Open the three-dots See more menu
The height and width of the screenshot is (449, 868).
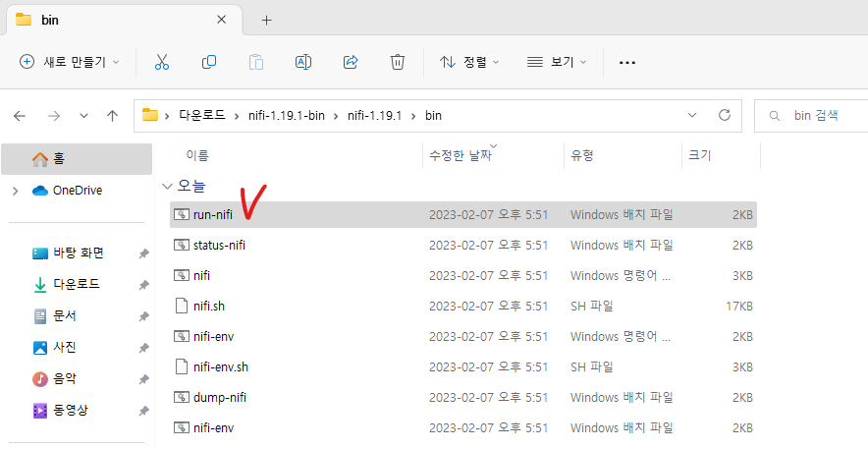click(627, 63)
